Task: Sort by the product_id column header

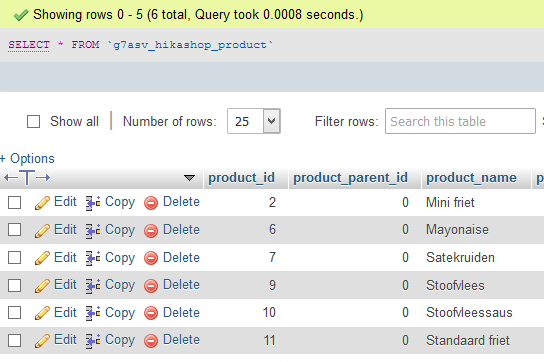Action: (x=241, y=178)
